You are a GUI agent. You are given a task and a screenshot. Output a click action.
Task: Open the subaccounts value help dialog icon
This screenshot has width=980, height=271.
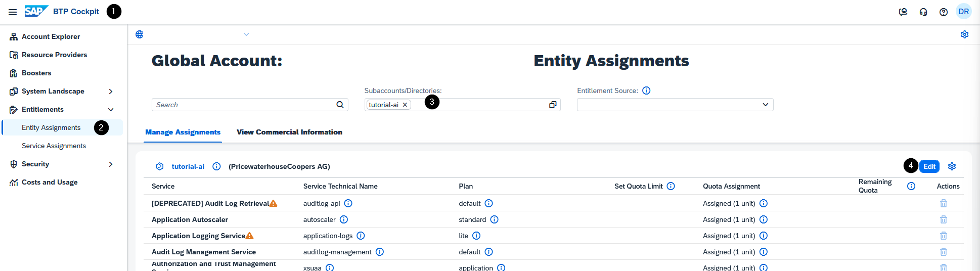pos(553,105)
